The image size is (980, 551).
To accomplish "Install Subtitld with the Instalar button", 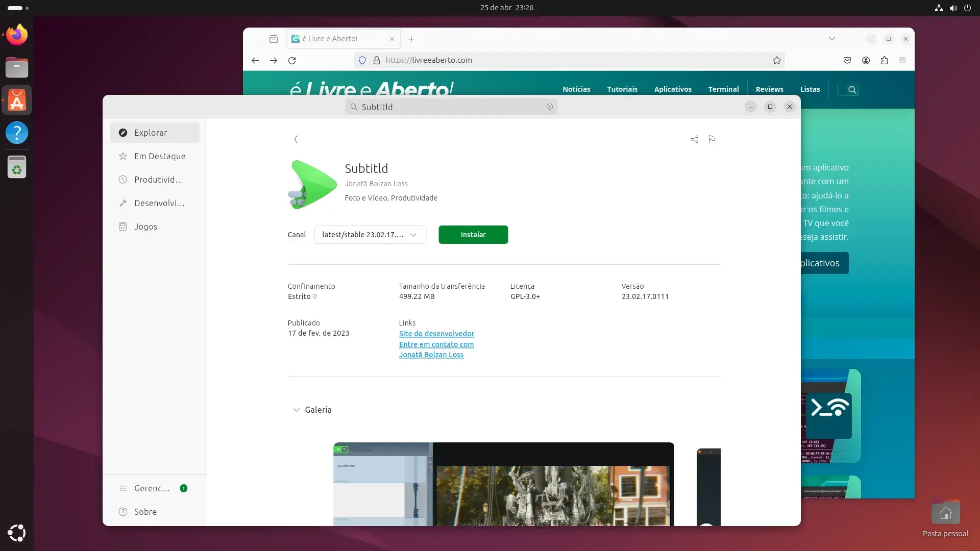I will click(473, 235).
